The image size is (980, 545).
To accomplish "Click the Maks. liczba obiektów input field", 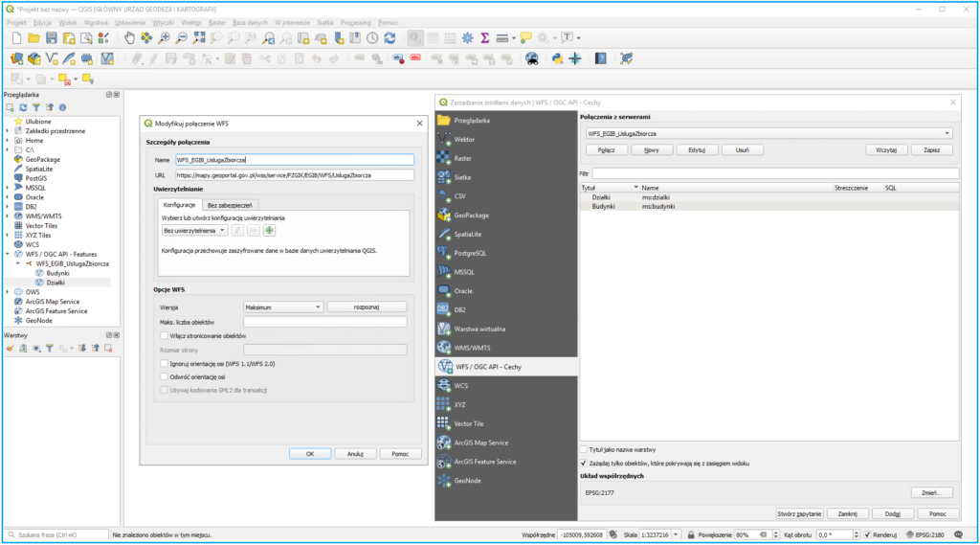I will (325, 322).
